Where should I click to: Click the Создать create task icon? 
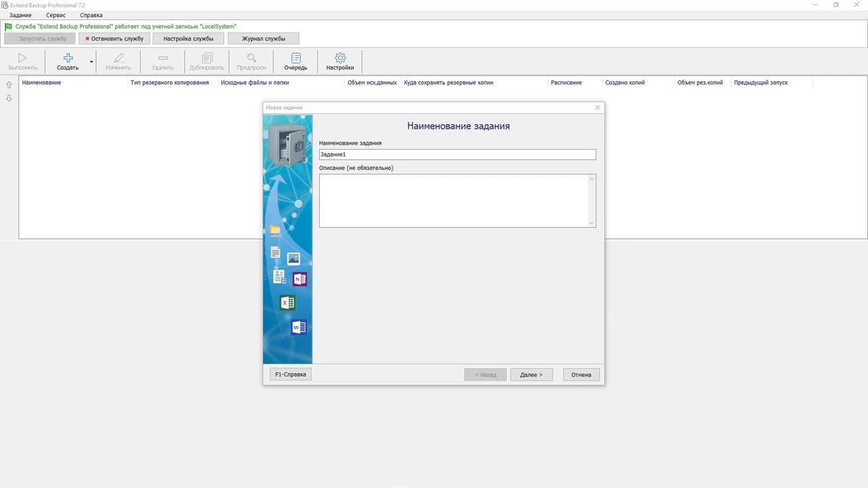point(68,61)
